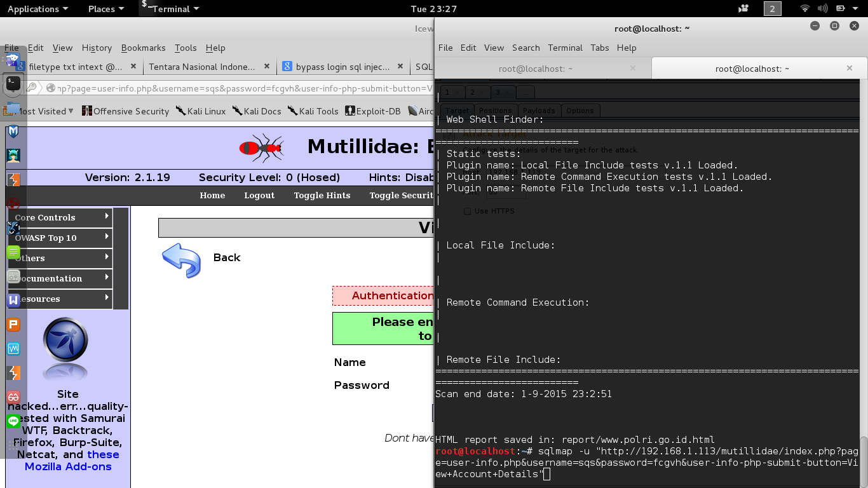Click the gray keypad icon in the dock
The image size is (868, 488).
[13, 276]
